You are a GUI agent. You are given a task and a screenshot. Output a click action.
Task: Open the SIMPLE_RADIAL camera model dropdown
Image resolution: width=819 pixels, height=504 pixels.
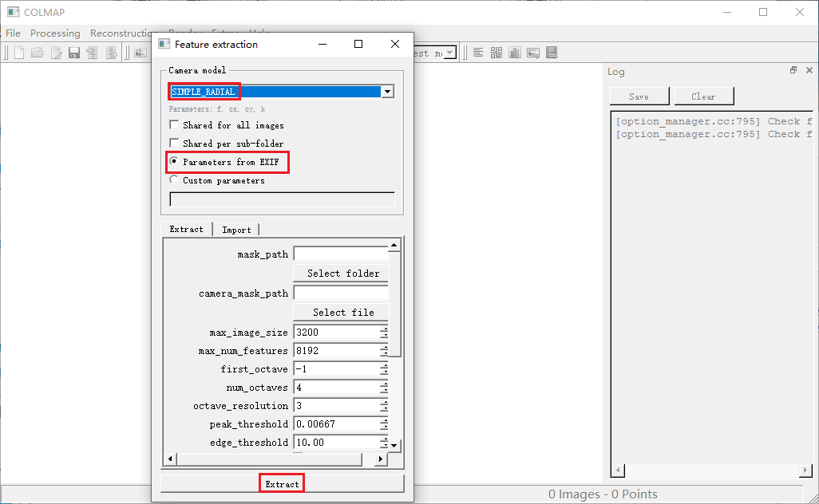coord(387,92)
